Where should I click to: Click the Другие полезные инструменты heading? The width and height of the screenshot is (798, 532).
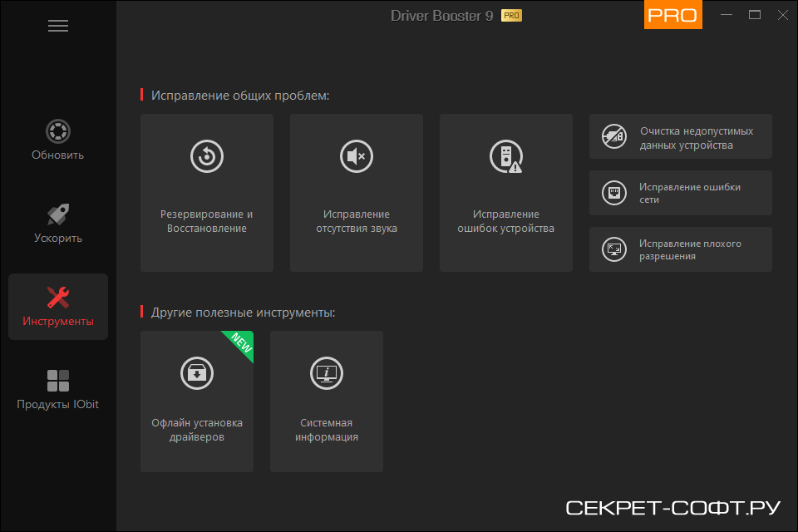244,312
